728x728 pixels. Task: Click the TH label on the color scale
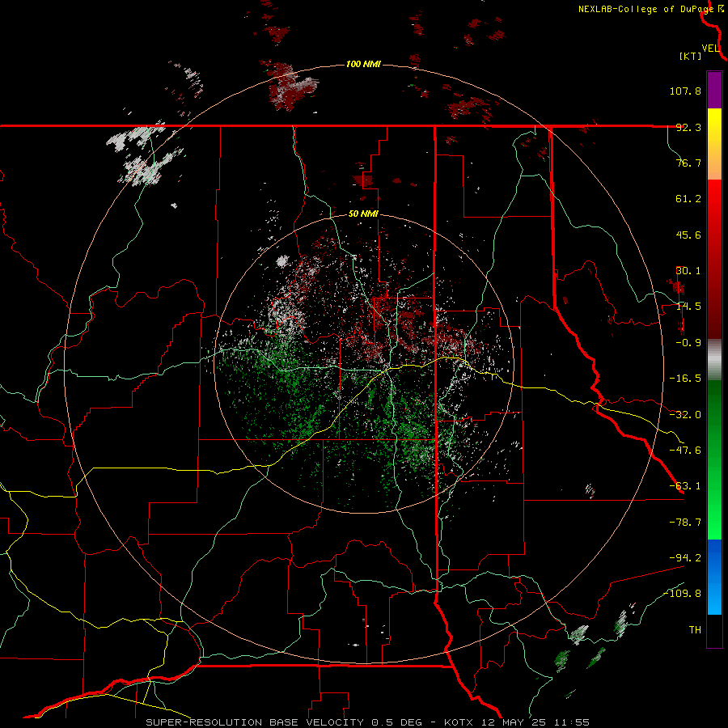[695, 629]
